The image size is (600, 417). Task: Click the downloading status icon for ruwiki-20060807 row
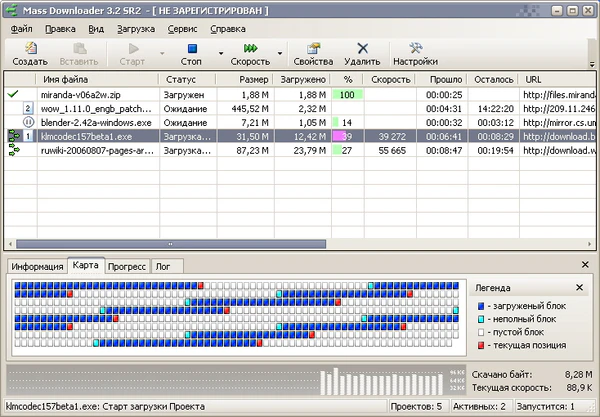point(14,150)
